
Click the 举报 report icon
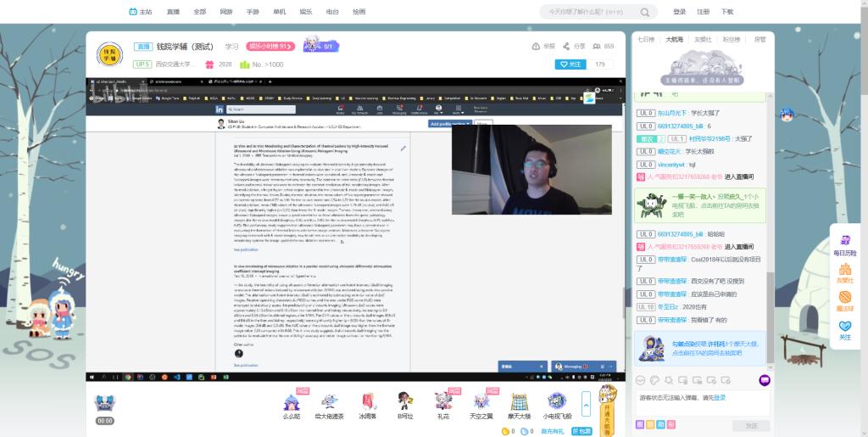click(x=536, y=47)
